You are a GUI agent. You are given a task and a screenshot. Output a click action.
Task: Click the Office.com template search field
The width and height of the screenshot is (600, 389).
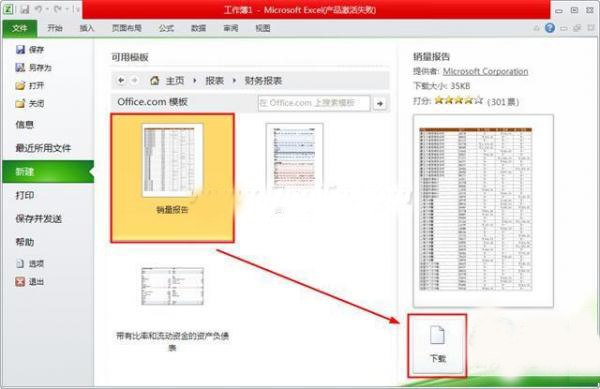314,103
